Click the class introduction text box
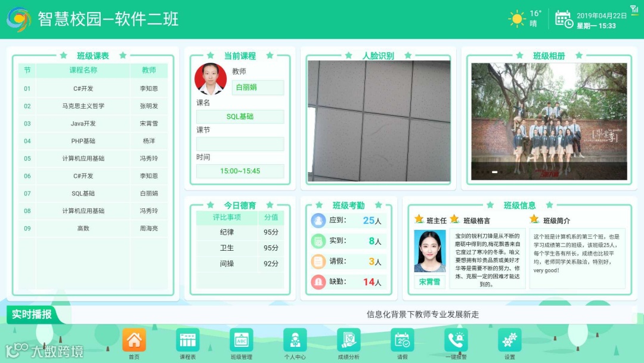The width and height of the screenshot is (644, 363). coord(577,258)
